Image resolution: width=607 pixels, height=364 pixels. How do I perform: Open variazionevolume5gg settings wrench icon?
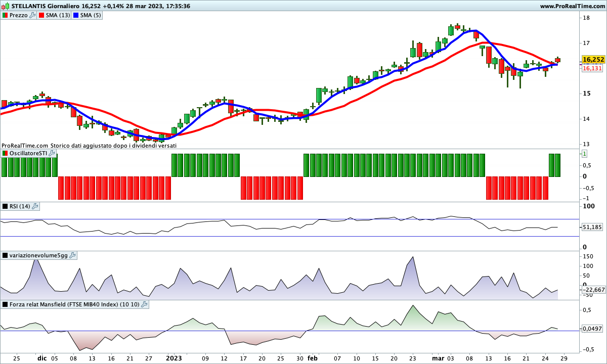[73, 255]
